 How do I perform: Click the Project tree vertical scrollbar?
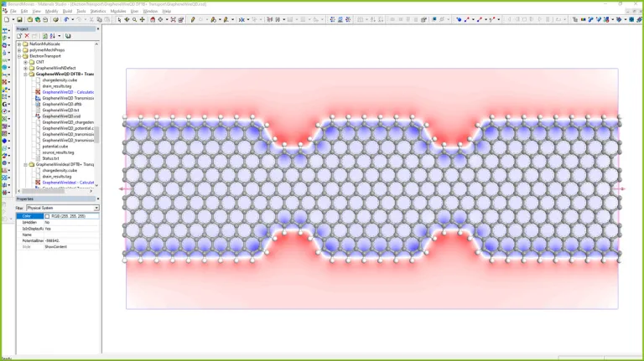tap(96, 134)
